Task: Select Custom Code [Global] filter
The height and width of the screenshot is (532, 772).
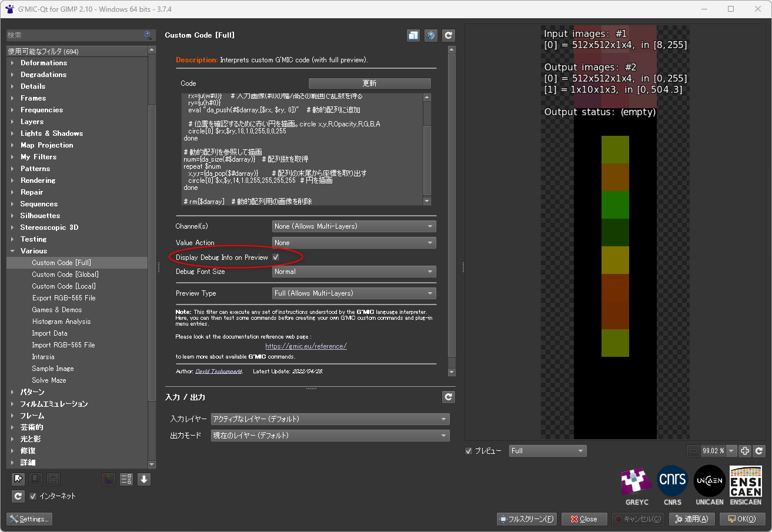Action: click(x=65, y=275)
